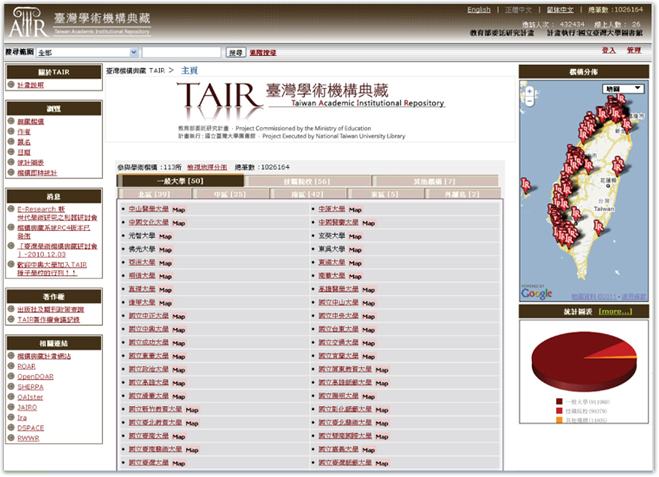
Task: Open the 國立屏東教育大學 link
Action: (345, 369)
